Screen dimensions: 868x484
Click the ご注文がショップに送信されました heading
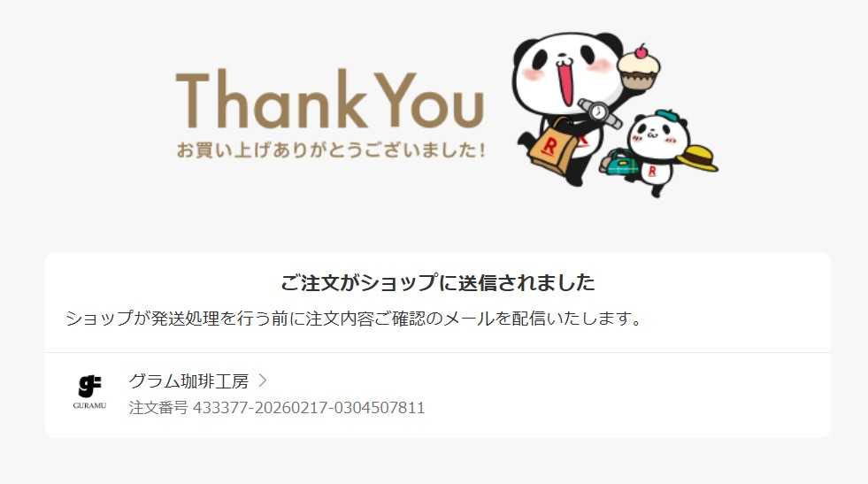pyautogui.click(x=437, y=282)
